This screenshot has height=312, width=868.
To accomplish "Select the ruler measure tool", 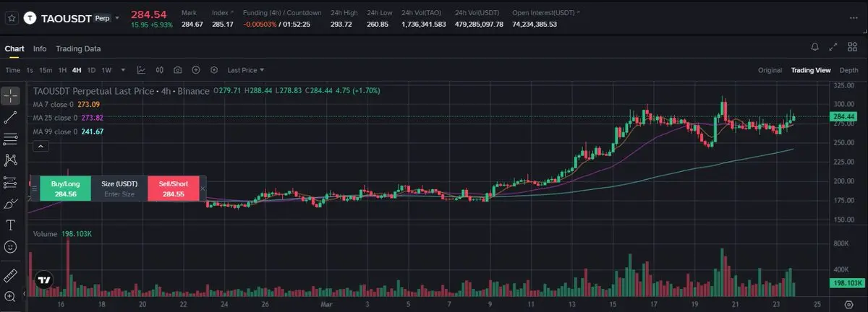I will [x=10, y=275].
